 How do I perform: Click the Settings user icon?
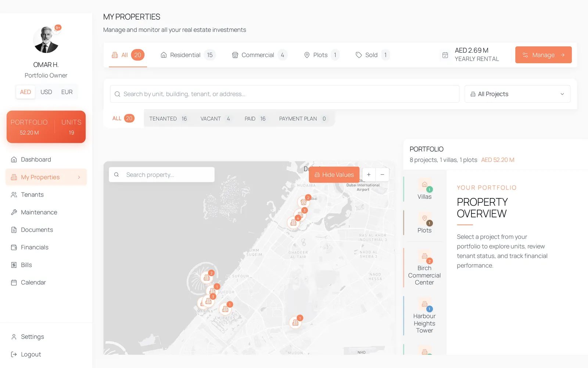(14, 337)
